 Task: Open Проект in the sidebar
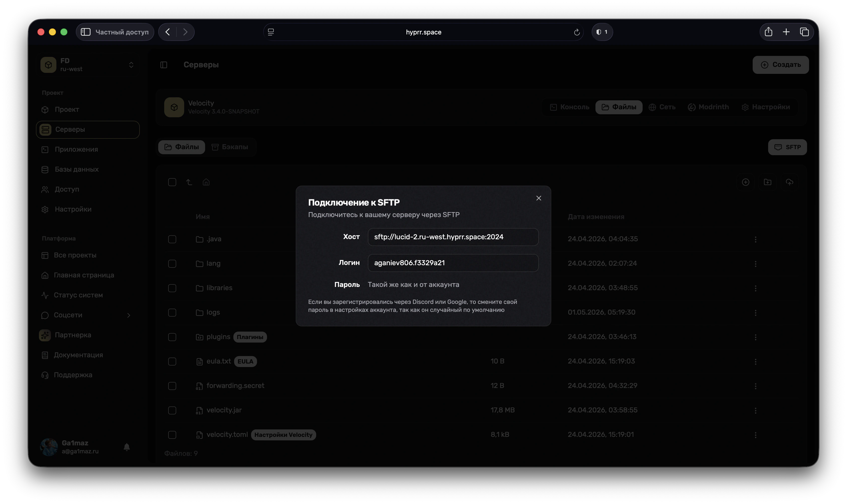point(88,109)
